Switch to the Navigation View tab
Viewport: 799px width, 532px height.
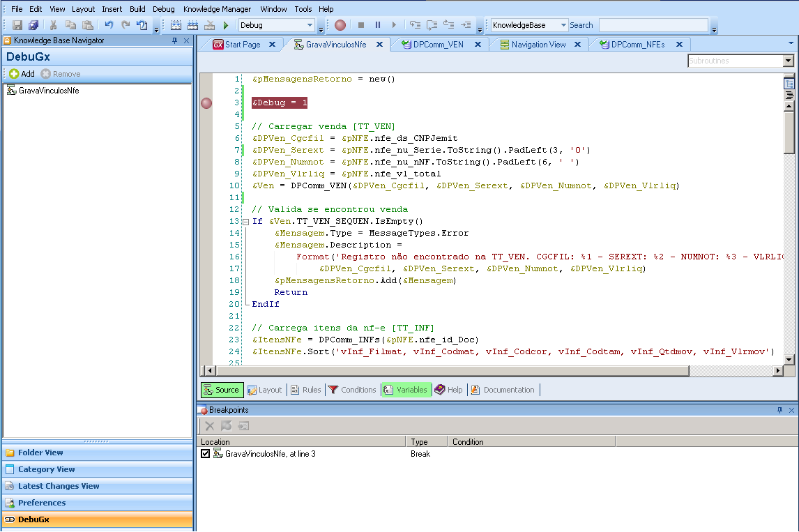(539, 45)
